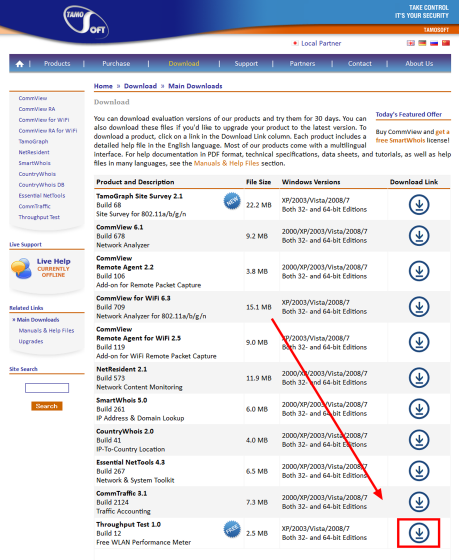Open Manuals & Help Files sidebar link
Viewport: 459px width, 560px height.
[x=46, y=330]
